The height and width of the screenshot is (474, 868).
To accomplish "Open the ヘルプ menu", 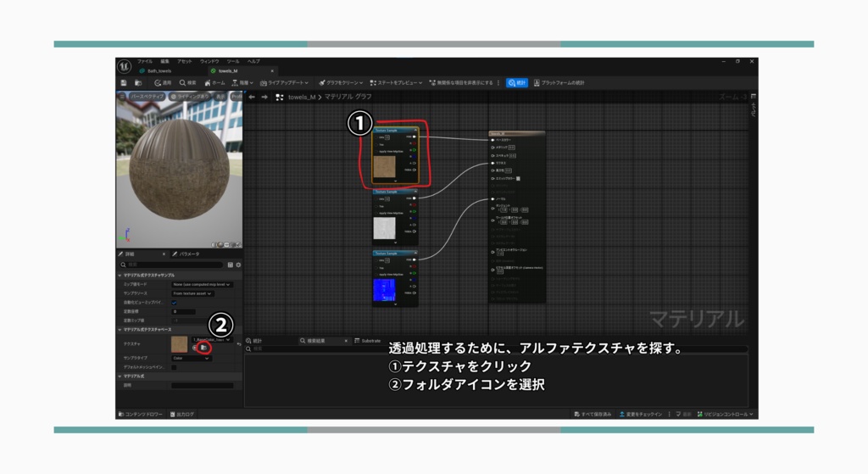I will 253,61.
